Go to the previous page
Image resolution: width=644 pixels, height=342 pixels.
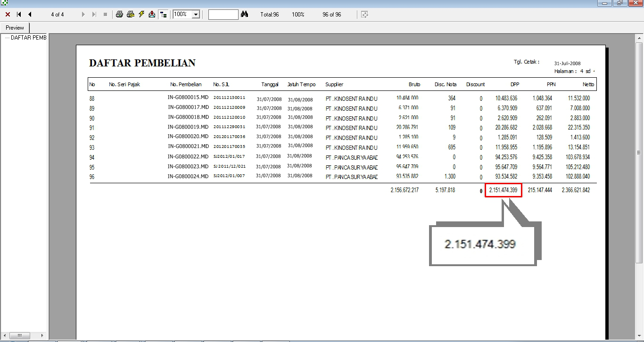[x=30, y=15]
